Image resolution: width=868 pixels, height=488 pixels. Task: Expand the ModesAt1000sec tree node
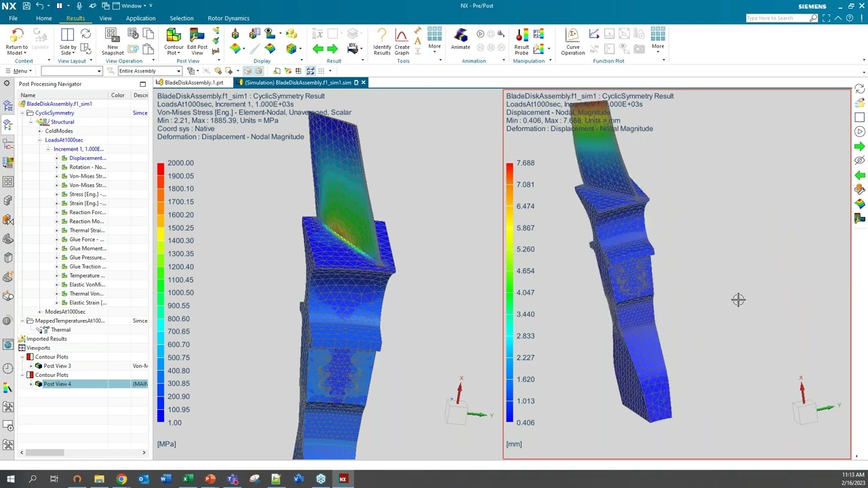39,312
